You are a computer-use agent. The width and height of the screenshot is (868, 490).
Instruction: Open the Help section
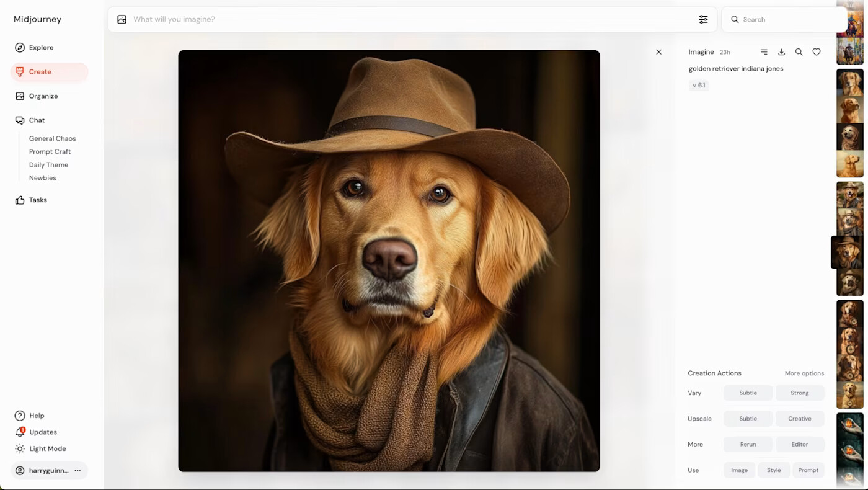(37, 416)
